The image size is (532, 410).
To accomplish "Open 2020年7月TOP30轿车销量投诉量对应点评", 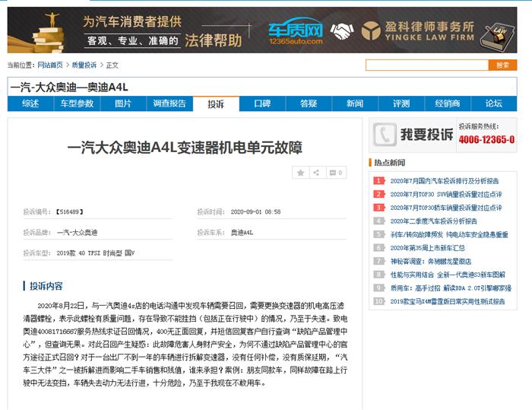I will [446, 208].
